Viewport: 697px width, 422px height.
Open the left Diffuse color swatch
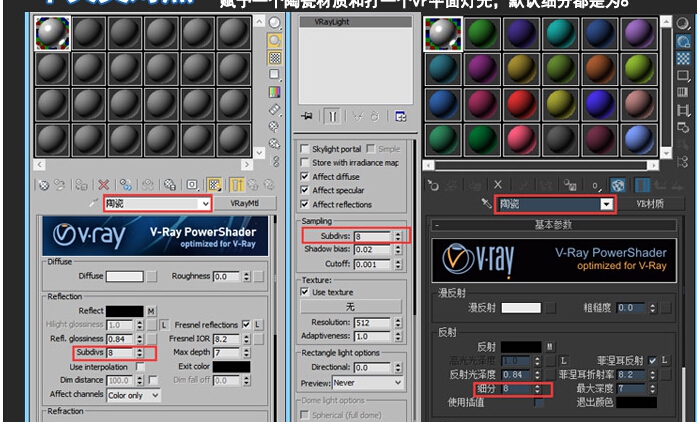124,276
